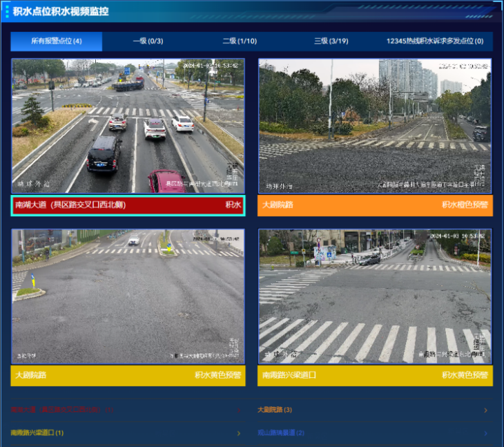Open the 大剧院路 (3) list entry
Viewport: 504px width, 447px height.
coord(275,410)
